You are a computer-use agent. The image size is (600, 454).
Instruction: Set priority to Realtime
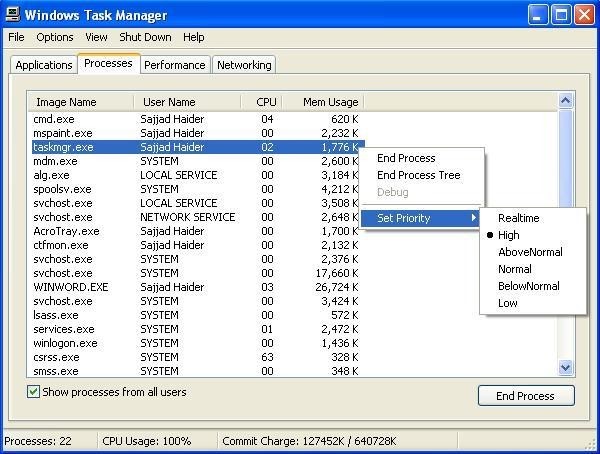[518, 218]
